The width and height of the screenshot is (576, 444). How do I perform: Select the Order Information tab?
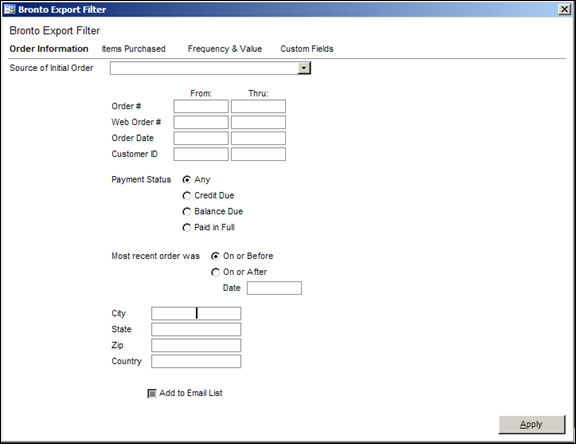49,49
